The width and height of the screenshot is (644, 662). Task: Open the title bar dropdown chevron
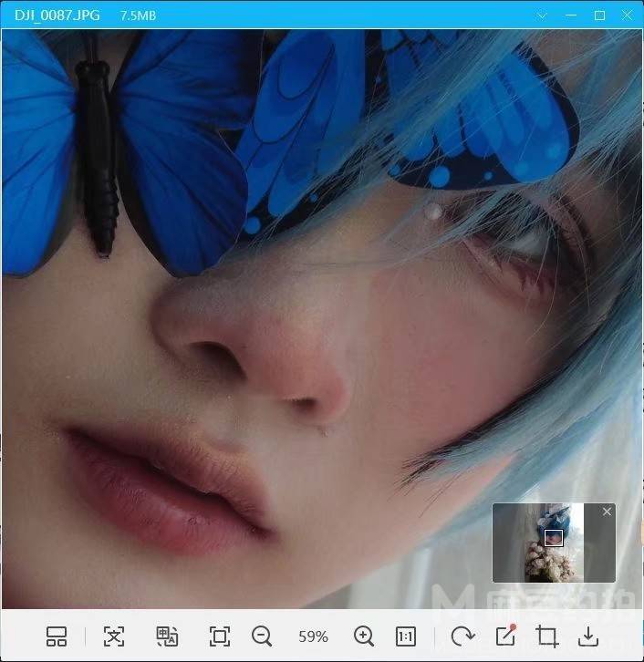[542, 16]
